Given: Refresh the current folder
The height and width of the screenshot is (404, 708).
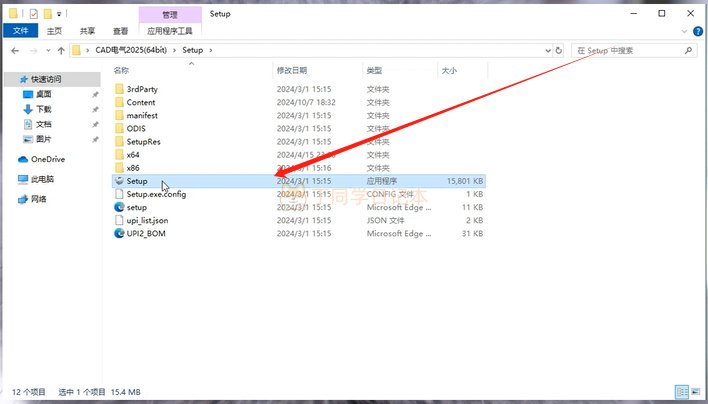Looking at the screenshot, I should 559,51.
